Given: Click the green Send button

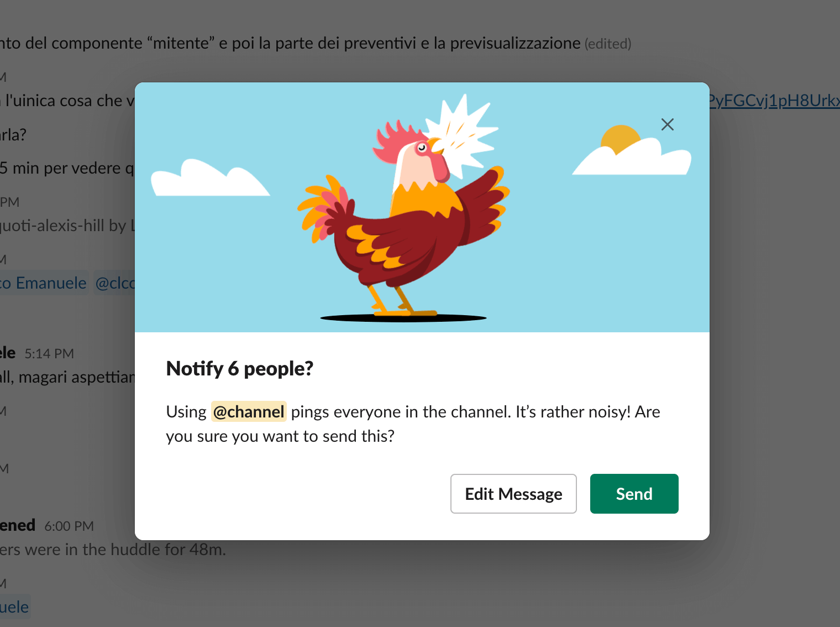Looking at the screenshot, I should pyautogui.click(x=634, y=494).
